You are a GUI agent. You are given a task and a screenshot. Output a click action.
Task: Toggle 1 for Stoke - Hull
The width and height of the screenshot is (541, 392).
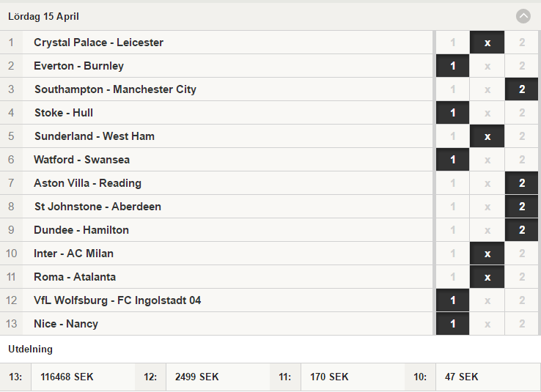[x=452, y=113]
